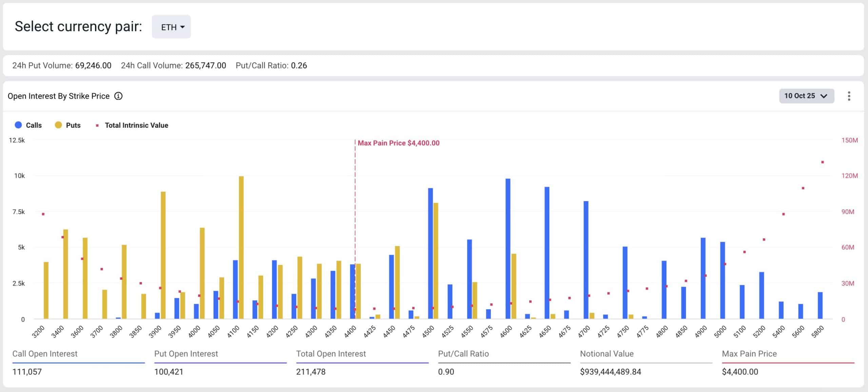This screenshot has height=392, width=868.
Task: Toggle Total Intrinsic Value legend label
Action: point(136,125)
